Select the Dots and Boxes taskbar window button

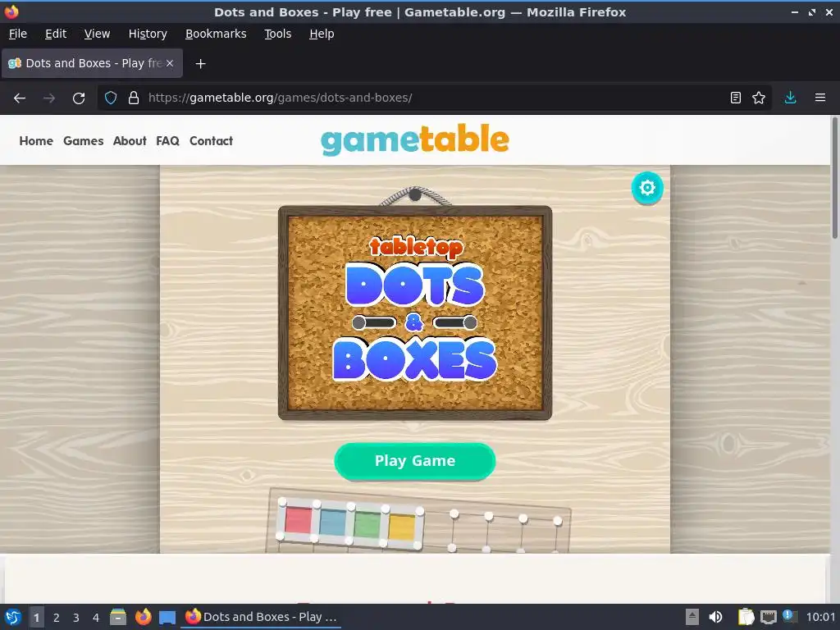pos(262,617)
